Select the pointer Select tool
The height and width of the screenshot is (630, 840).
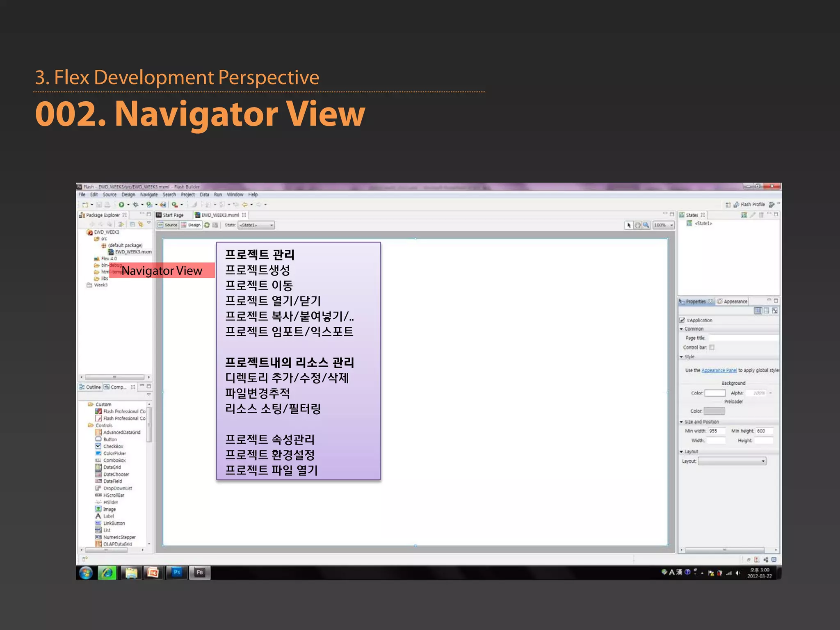(629, 225)
